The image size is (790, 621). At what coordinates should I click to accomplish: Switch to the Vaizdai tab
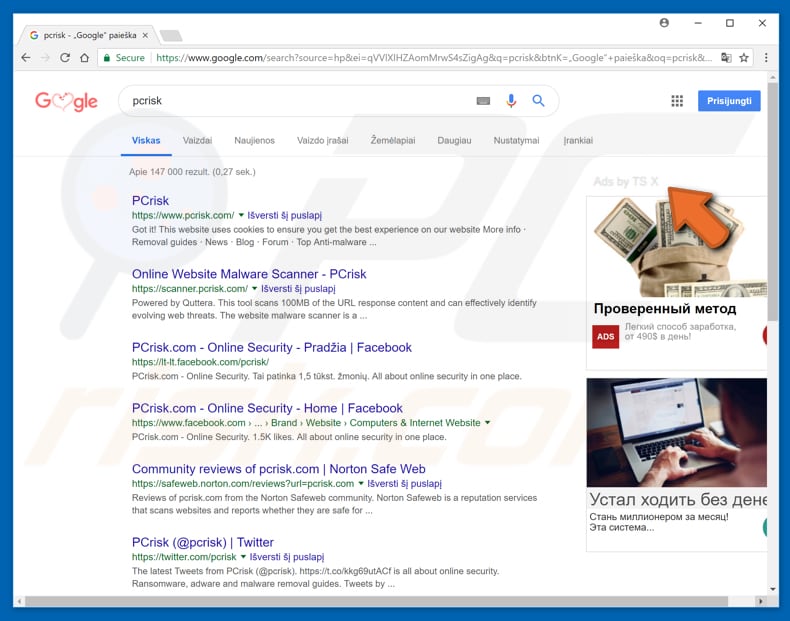pyautogui.click(x=198, y=141)
